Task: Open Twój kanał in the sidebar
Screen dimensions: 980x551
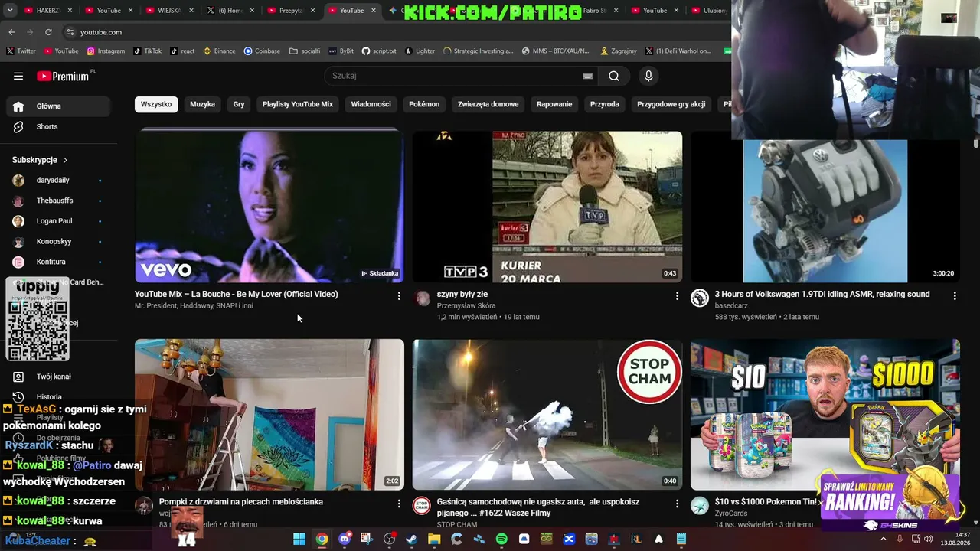Action: 58,377
